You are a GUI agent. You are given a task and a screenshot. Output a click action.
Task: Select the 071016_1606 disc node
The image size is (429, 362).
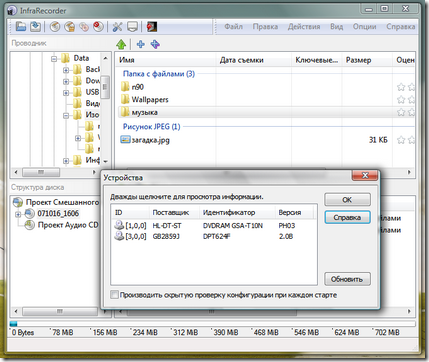53,213
